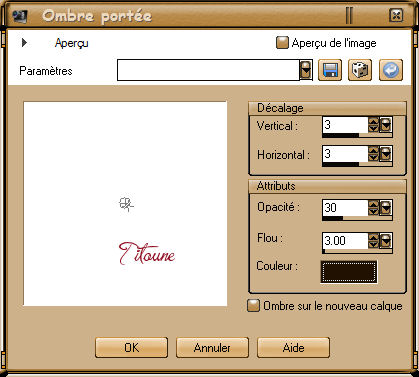The width and height of the screenshot is (419, 377).
Task: Decrease the Opacité value with stepper arrow
Action: pos(374,212)
